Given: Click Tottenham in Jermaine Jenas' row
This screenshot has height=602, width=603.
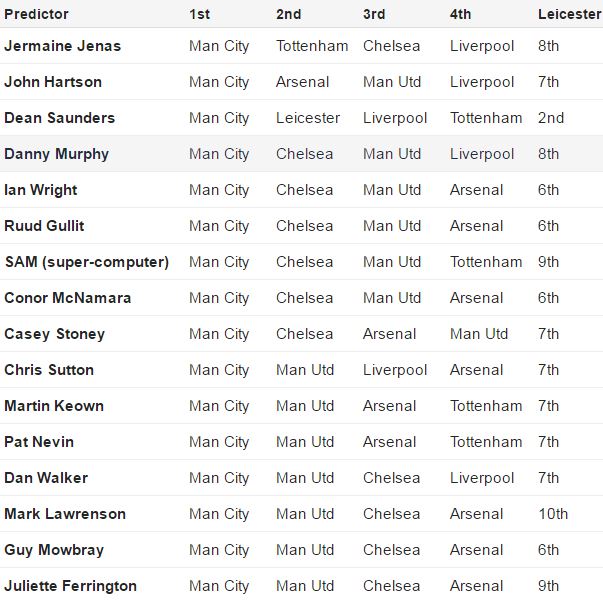Looking at the screenshot, I should [312, 46].
